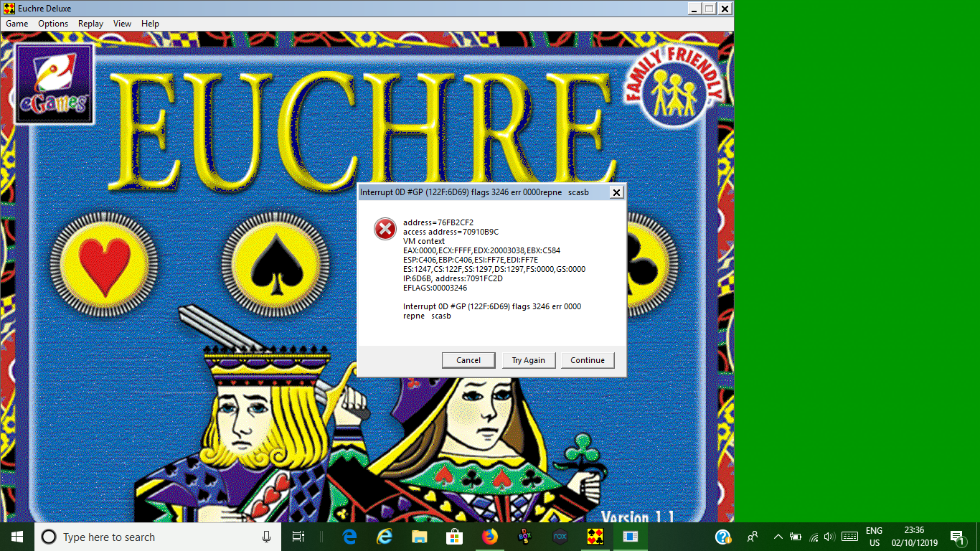Open Task View from taskbar
The image size is (980, 551).
pyautogui.click(x=298, y=537)
